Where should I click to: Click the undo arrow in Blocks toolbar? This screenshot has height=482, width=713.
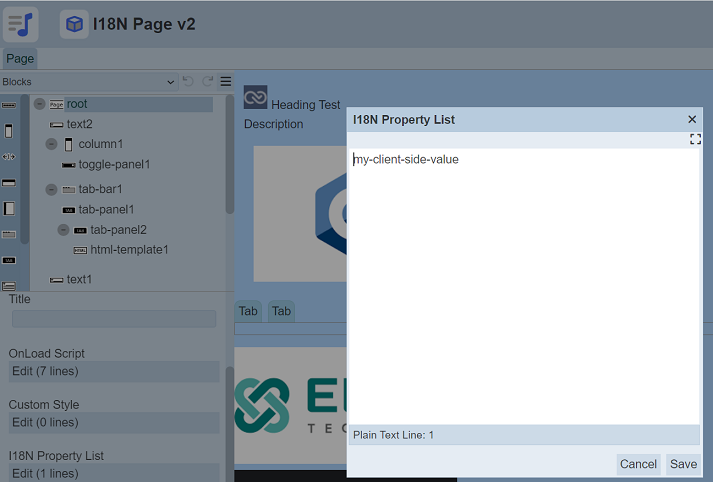(188, 82)
